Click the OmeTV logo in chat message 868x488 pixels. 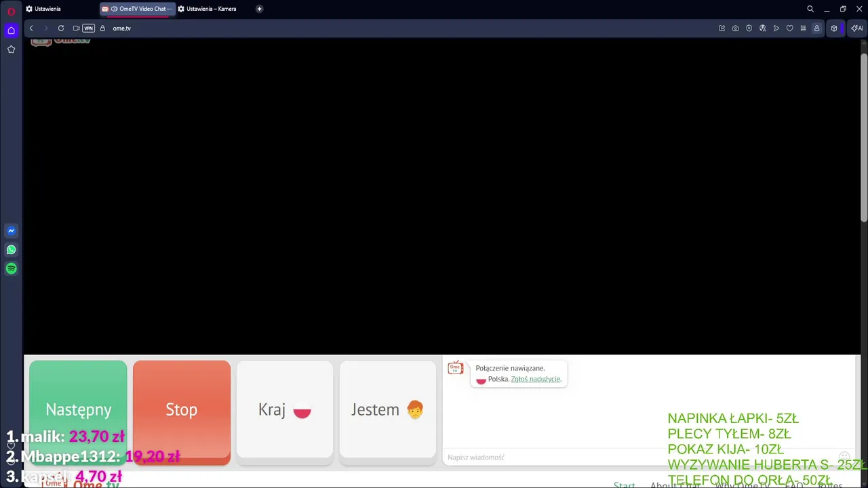pos(456,368)
